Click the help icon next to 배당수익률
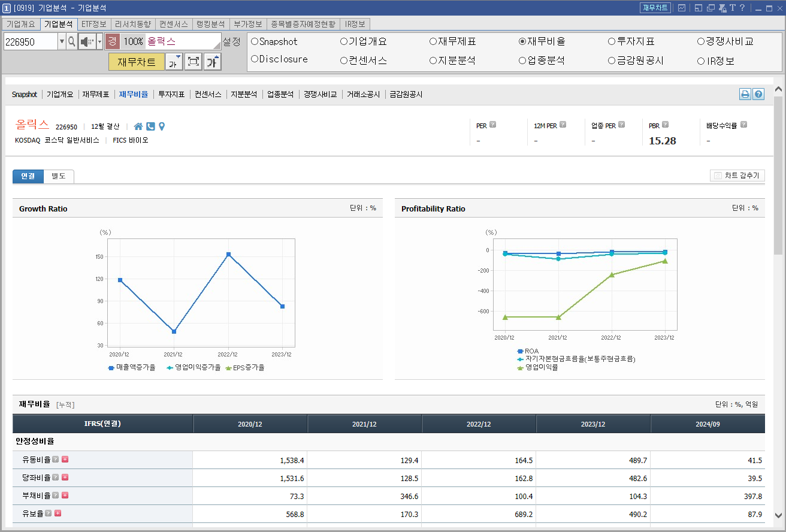The width and height of the screenshot is (786, 532). pos(743,125)
